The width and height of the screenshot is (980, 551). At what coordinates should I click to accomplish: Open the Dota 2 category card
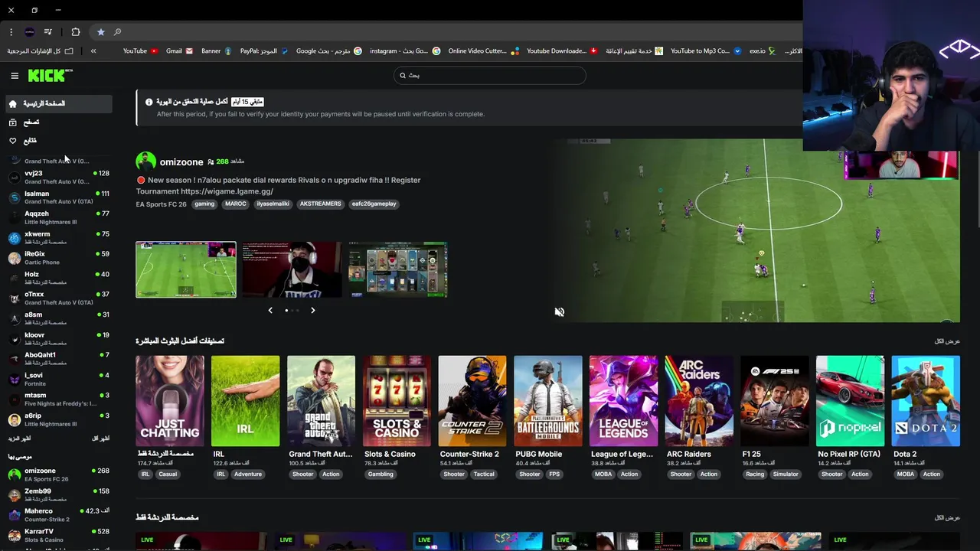pyautogui.click(x=926, y=400)
